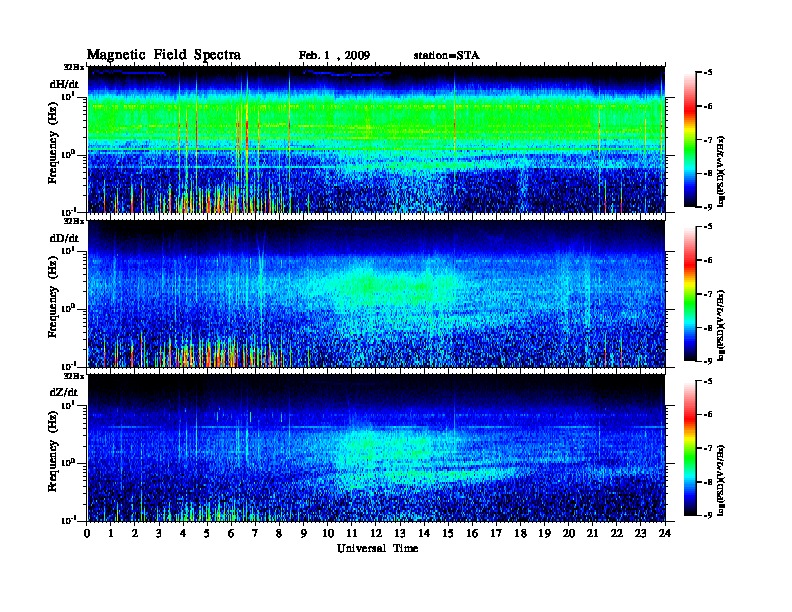
Task: Click the hour 21 tick label
Action: (x=592, y=533)
